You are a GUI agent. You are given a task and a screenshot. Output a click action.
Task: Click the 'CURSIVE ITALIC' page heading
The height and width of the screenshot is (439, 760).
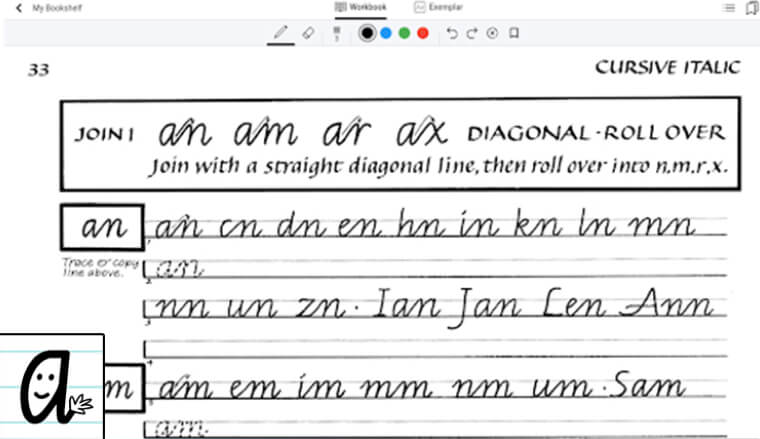[x=668, y=67]
